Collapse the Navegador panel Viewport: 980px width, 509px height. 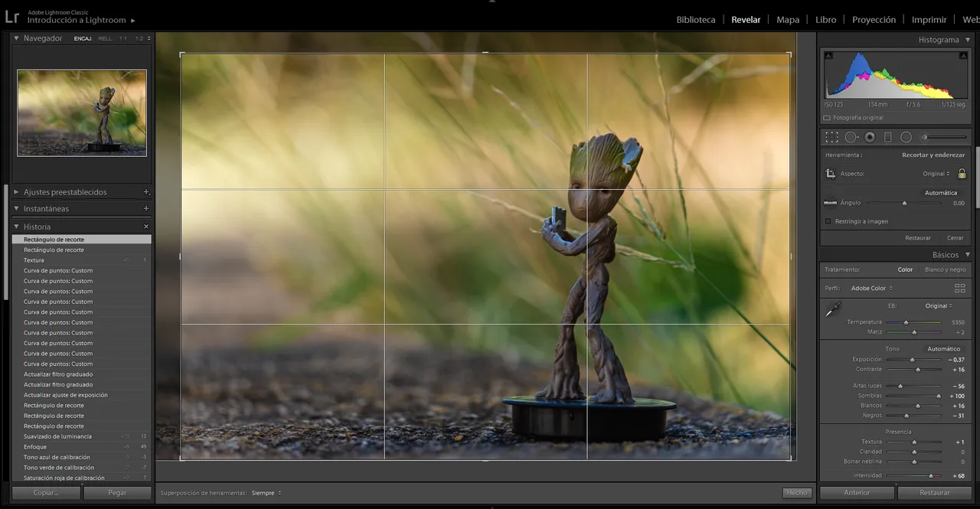(16, 38)
